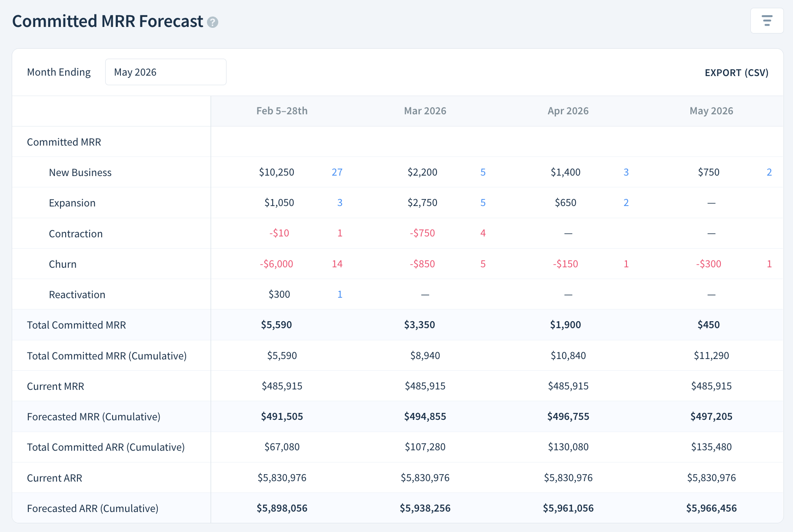The height and width of the screenshot is (532, 793).
Task: View the 5 expansion deals for March
Action: pyautogui.click(x=483, y=203)
